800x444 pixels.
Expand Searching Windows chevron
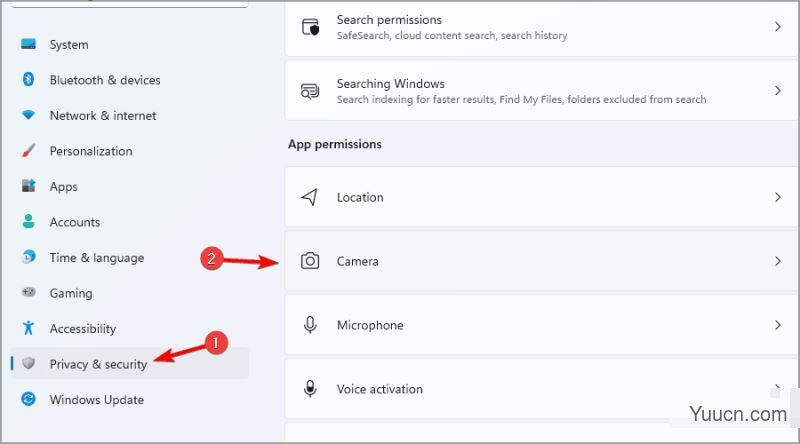[x=778, y=91]
